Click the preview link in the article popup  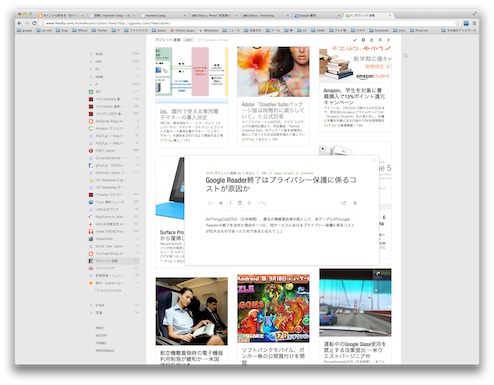point(307,173)
